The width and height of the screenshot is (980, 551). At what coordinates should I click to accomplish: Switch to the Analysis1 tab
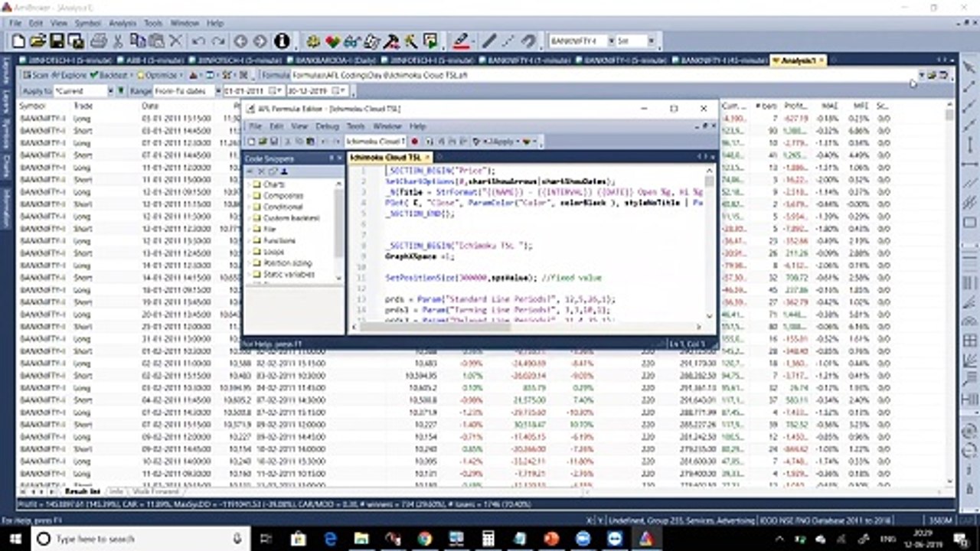(x=798, y=60)
